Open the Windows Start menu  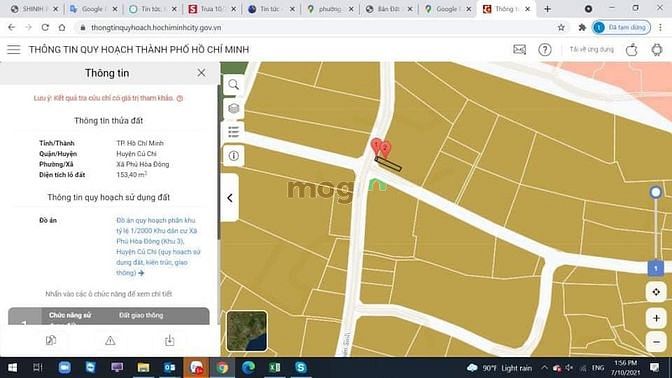click(x=12, y=368)
